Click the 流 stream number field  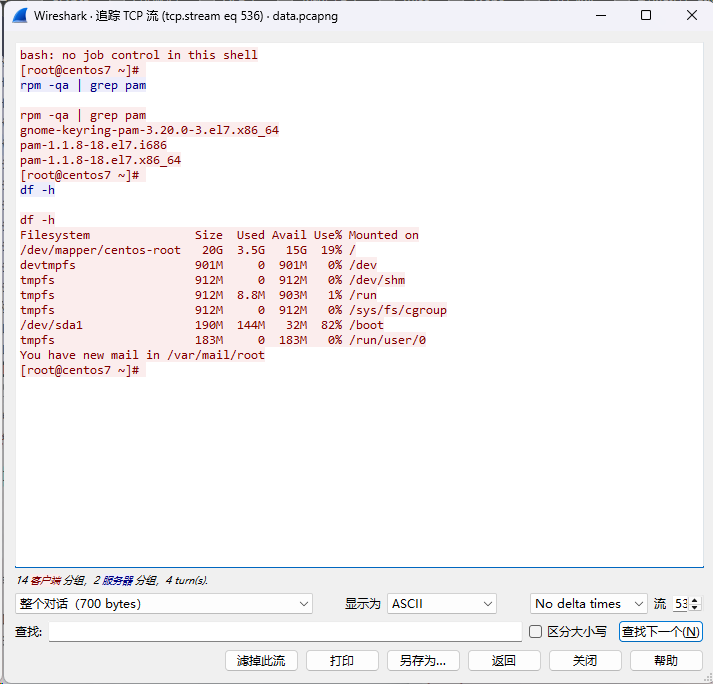pyautogui.click(x=680, y=604)
